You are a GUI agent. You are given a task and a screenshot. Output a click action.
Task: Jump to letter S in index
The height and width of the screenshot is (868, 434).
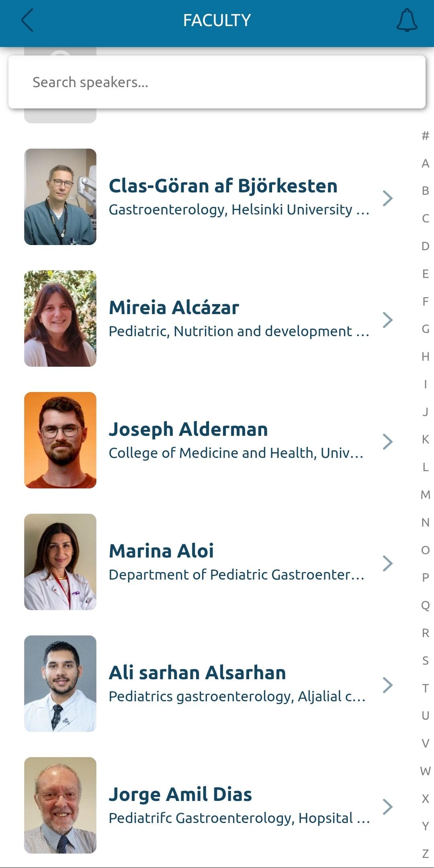pos(425,660)
